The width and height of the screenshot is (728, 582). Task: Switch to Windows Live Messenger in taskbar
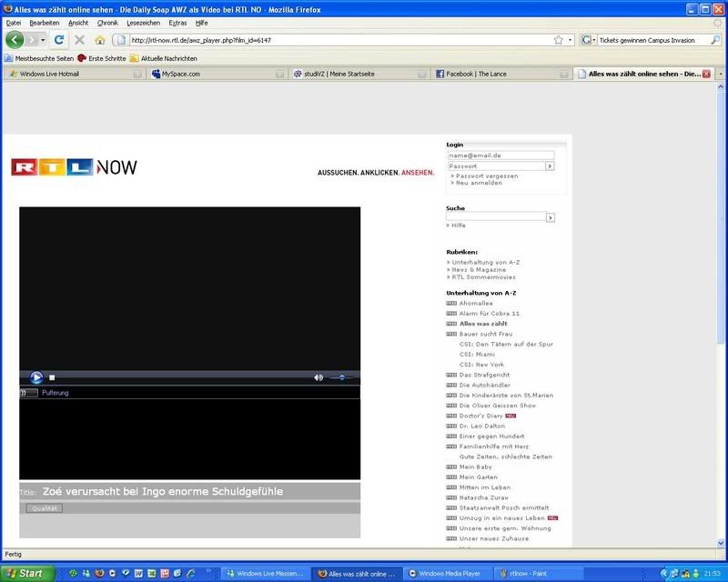266,573
